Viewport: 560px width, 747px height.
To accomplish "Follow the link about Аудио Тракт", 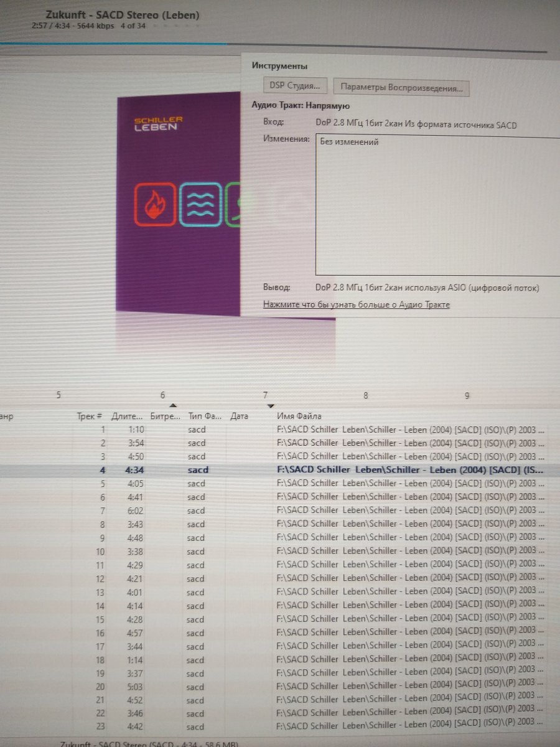I will (x=357, y=304).
